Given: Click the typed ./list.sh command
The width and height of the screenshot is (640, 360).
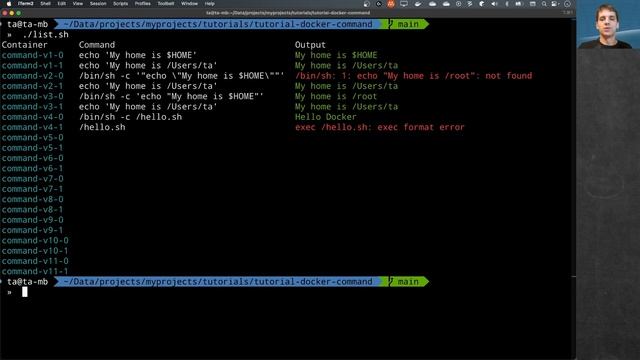Looking at the screenshot, I should (45, 35).
